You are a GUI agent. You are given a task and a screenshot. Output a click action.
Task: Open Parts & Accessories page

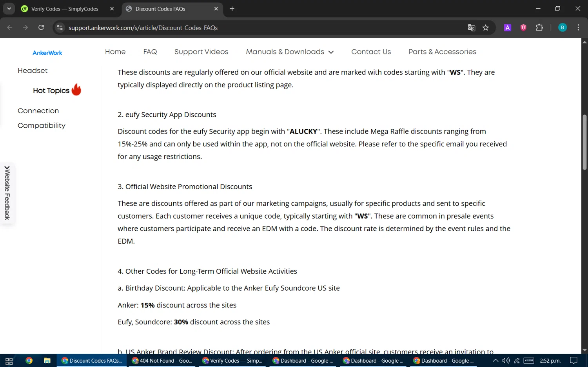click(x=443, y=52)
